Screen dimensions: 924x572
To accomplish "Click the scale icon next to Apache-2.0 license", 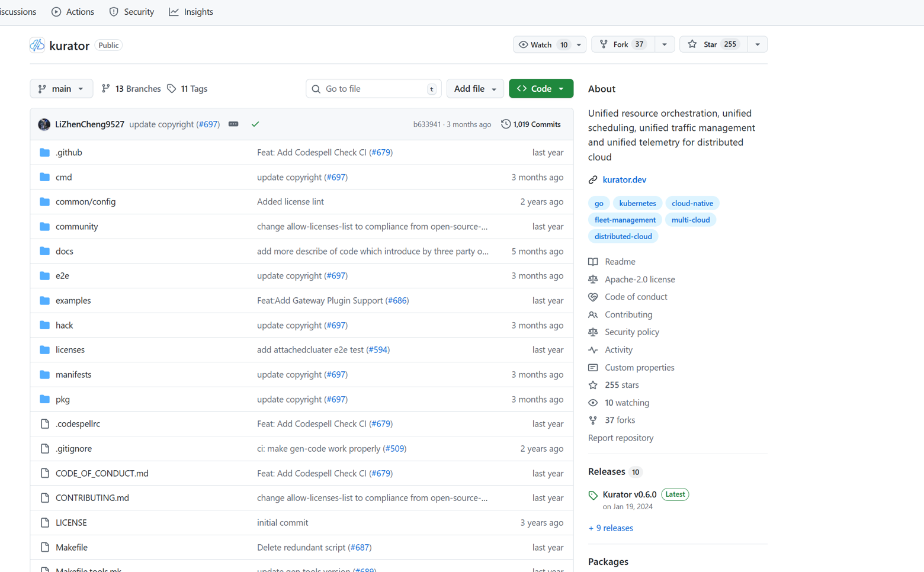I will [593, 279].
